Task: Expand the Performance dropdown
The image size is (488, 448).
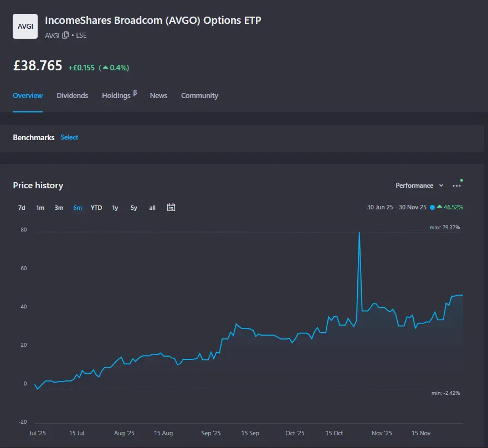Action: [x=419, y=186]
